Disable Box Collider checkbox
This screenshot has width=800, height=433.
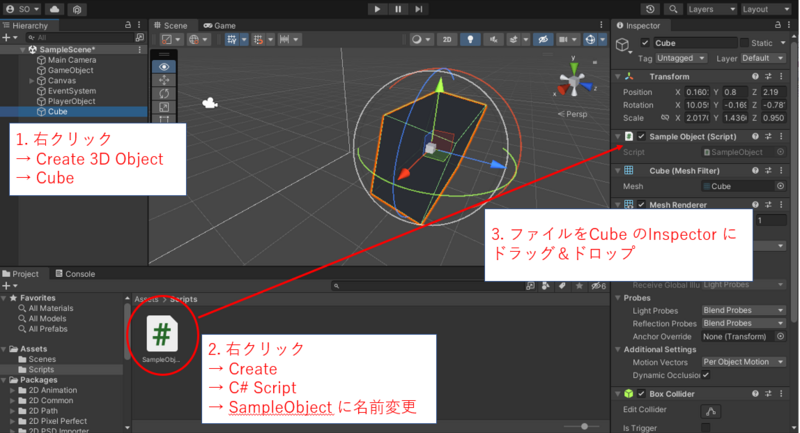tap(641, 394)
